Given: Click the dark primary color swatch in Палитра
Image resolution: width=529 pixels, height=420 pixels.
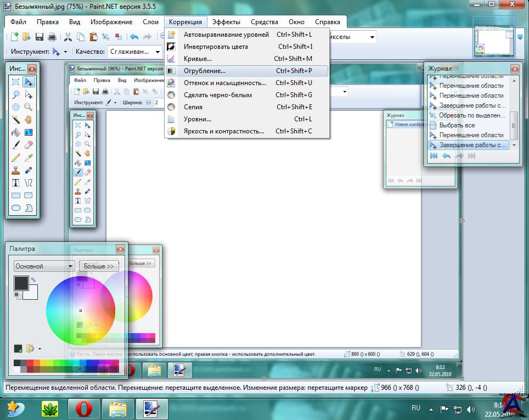Looking at the screenshot, I should tap(21, 283).
